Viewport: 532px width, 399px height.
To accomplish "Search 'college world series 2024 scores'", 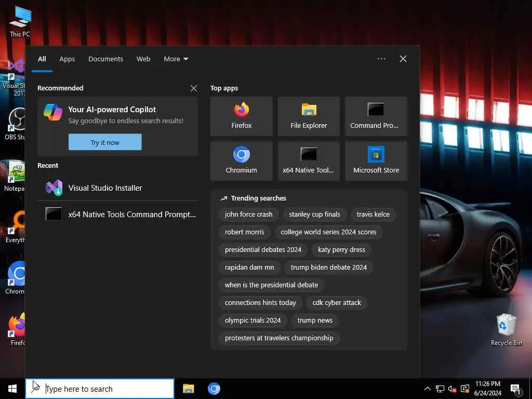I will pos(328,232).
